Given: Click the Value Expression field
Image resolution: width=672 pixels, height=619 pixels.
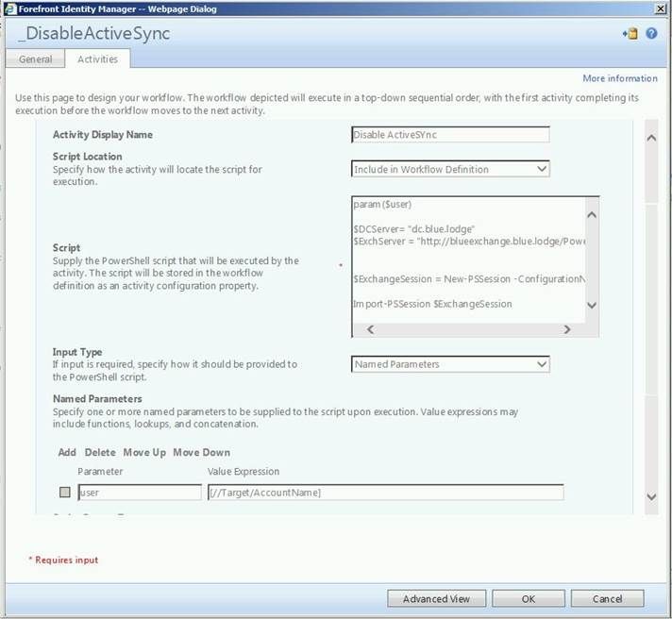Looking at the screenshot, I should point(386,493).
